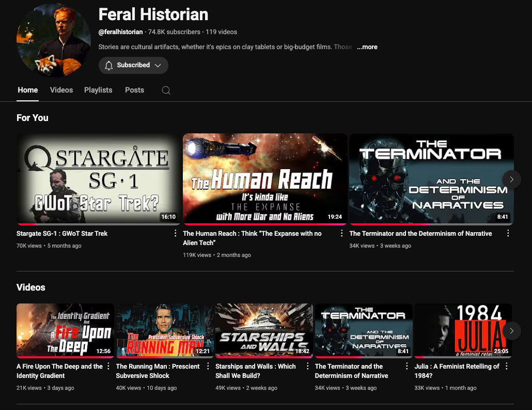Open title The Running Man : Prescient Subversive Shlock
The width and height of the screenshot is (532, 410).
158,371
